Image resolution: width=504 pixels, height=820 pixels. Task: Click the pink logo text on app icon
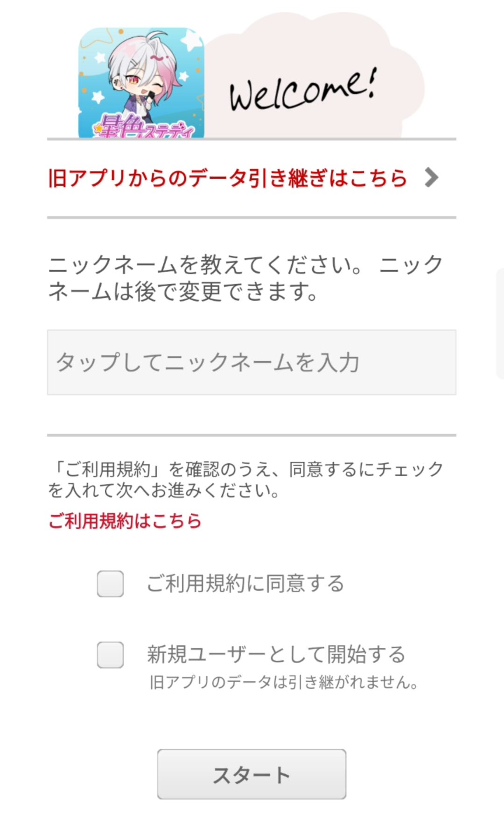tap(145, 126)
